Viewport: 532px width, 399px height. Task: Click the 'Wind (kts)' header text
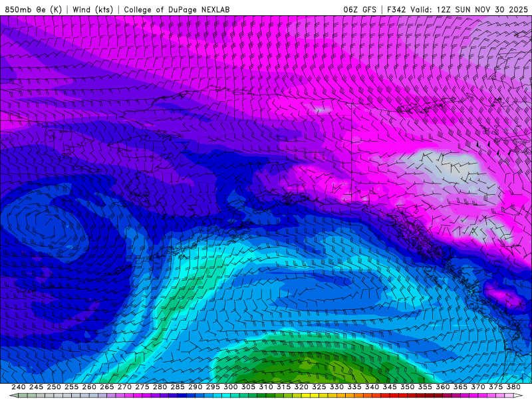(x=93, y=9)
